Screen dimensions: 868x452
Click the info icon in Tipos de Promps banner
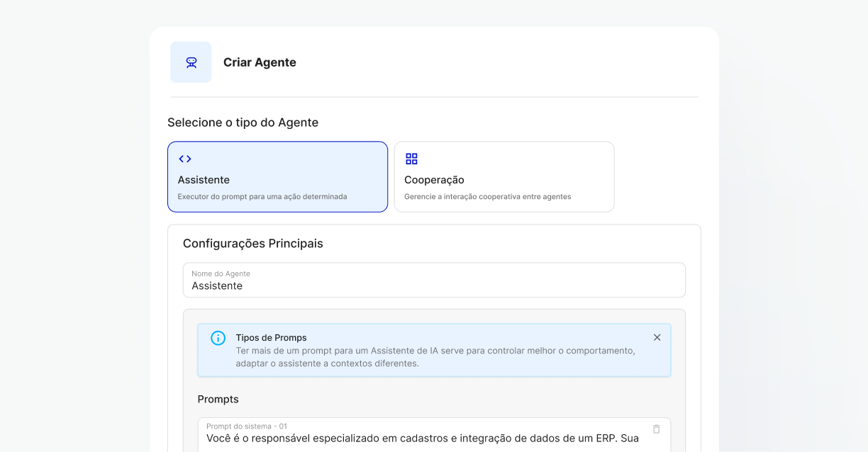tap(218, 338)
